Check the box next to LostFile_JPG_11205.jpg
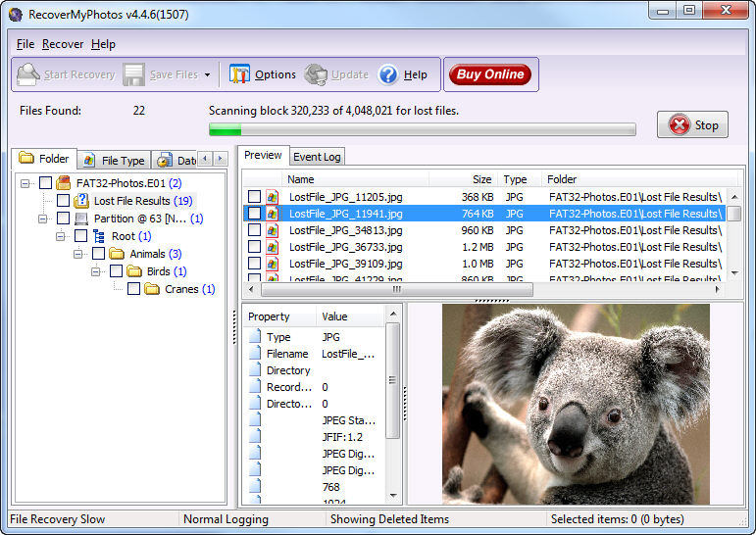The height and width of the screenshot is (535, 756). coord(255,197)
